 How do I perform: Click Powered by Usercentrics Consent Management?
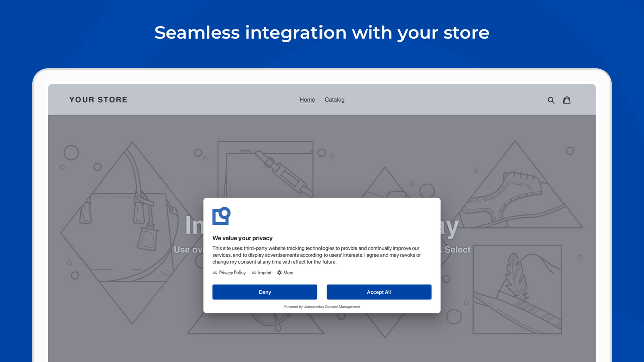(x=322, y=307)
